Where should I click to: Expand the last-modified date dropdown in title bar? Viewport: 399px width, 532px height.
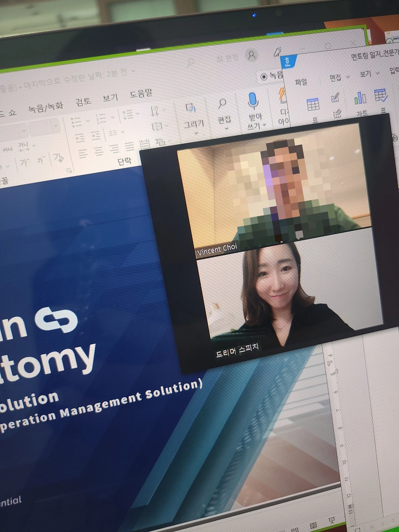(133, 71)
